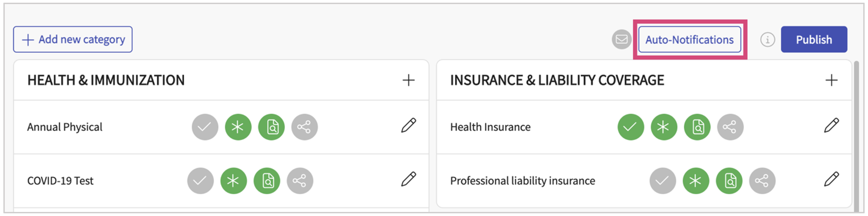Edit Annual Physical with pencil icon
Image resolution: width=868 pixels, height=216 pixels.
(x=409, y=126)
